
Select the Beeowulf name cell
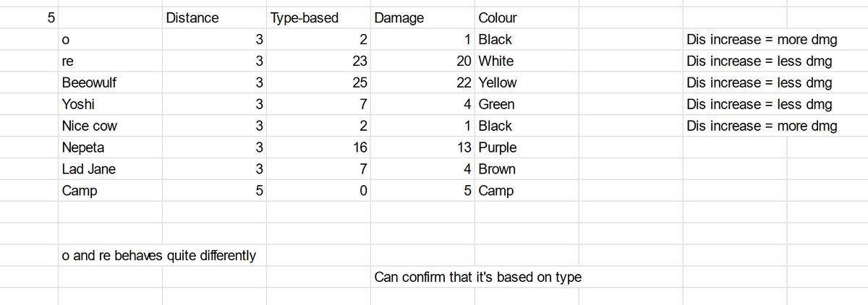click(89, 82)
